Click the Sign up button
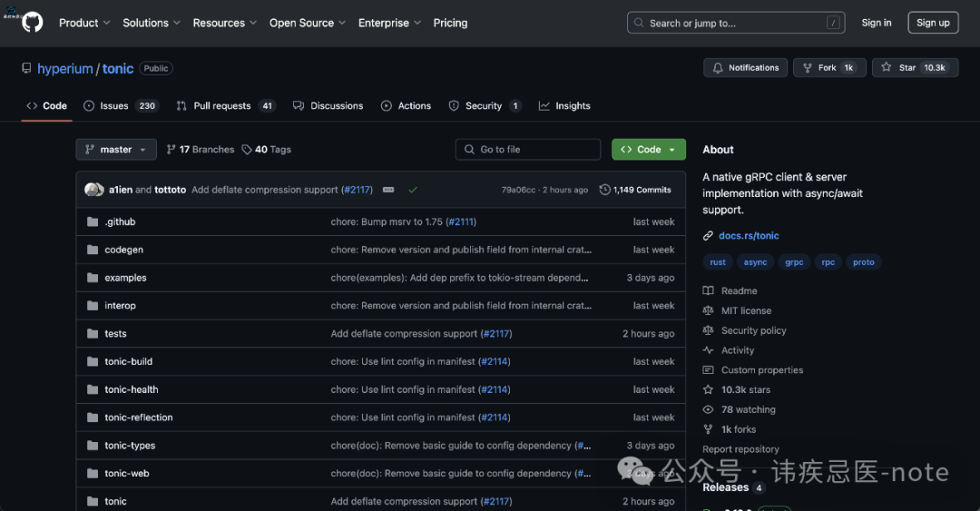The height and width of the screenshot is (511, 980). tap(933, 23)
